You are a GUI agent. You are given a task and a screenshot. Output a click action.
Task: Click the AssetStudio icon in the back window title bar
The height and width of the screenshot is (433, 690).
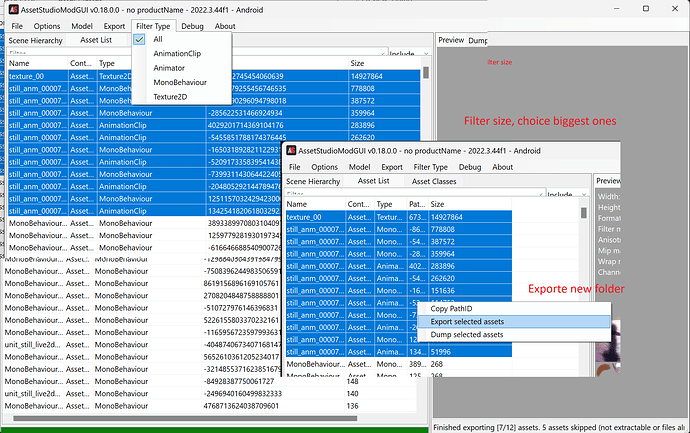tap(14, 9)
